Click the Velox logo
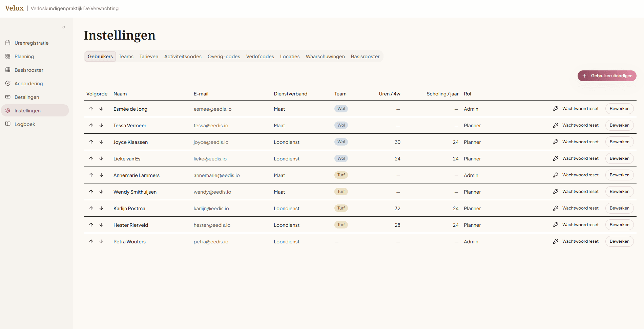644x329 pixels. 14,8
